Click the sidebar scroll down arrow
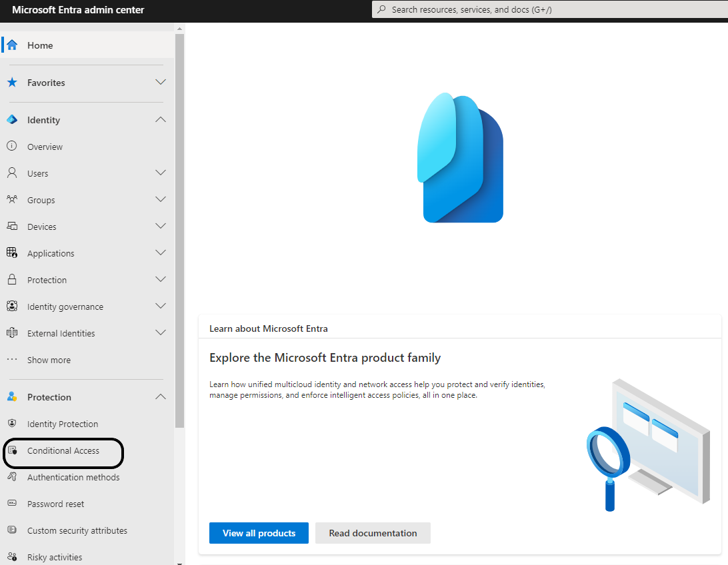Screen dimensions: 728x565 [x=180, y=563]
